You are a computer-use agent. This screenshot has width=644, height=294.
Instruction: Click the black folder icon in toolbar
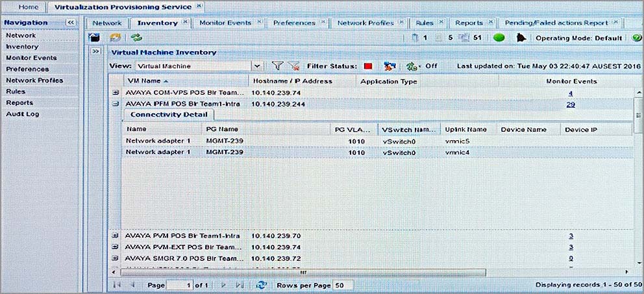click(95, 38)
